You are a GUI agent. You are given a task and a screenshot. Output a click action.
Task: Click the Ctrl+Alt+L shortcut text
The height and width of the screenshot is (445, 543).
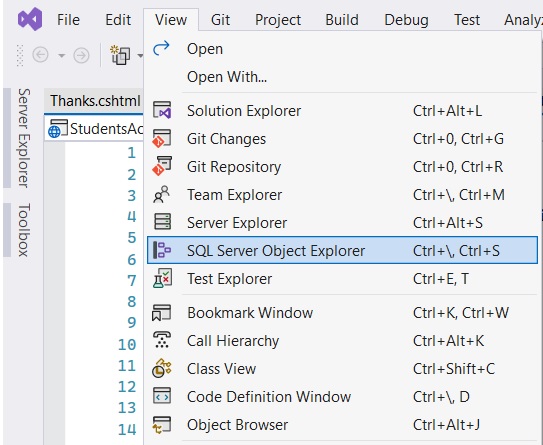447,111
